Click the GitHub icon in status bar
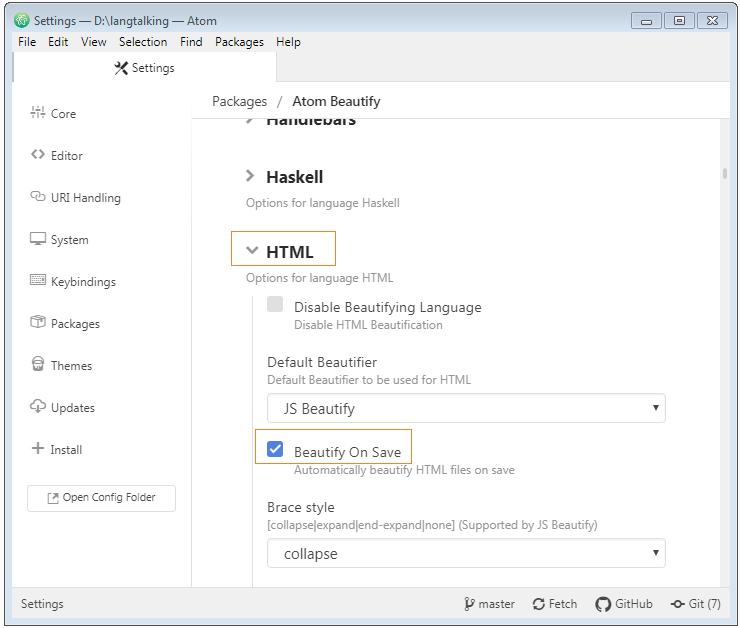Screen dimensions: 740x628 point(603,604)
